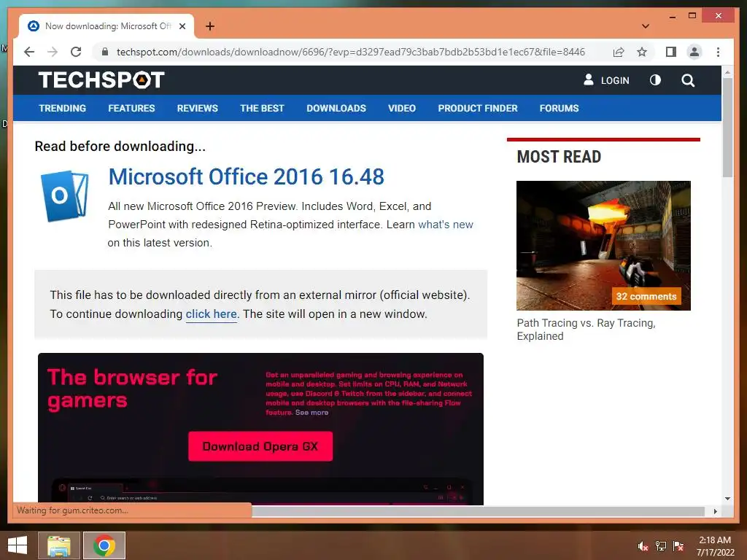The image size is (747, 560).
Task: Open the TRENDING menu
Action: (x=63, y=108)
